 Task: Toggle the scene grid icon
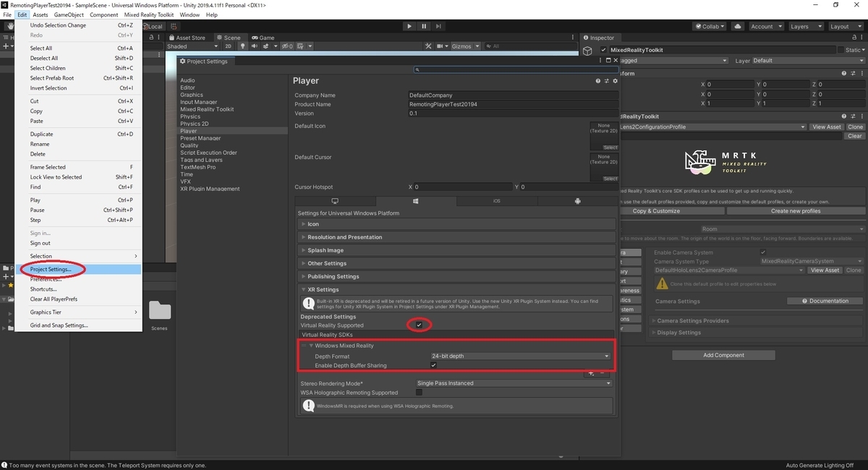(x=299, y=46)
